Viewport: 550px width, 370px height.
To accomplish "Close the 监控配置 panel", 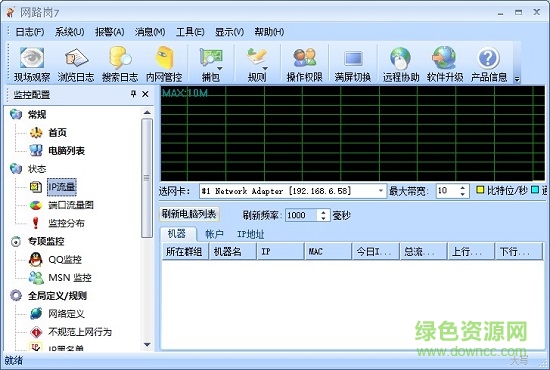I will [145, 94].
